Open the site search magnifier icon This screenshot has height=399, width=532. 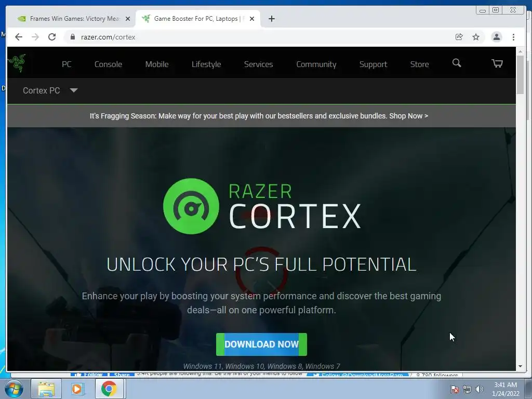(457, 63)
